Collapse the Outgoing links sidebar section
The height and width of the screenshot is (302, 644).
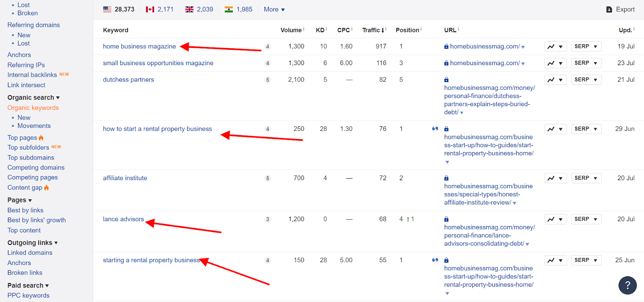point(33,242)
